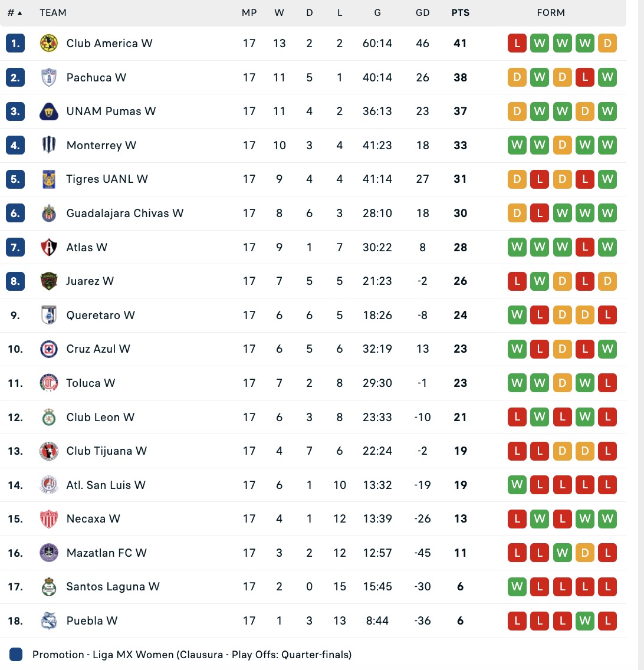Toggle sorting by GD column
Image resolution: width=644 pixels, height=670 pixels.
422,12
